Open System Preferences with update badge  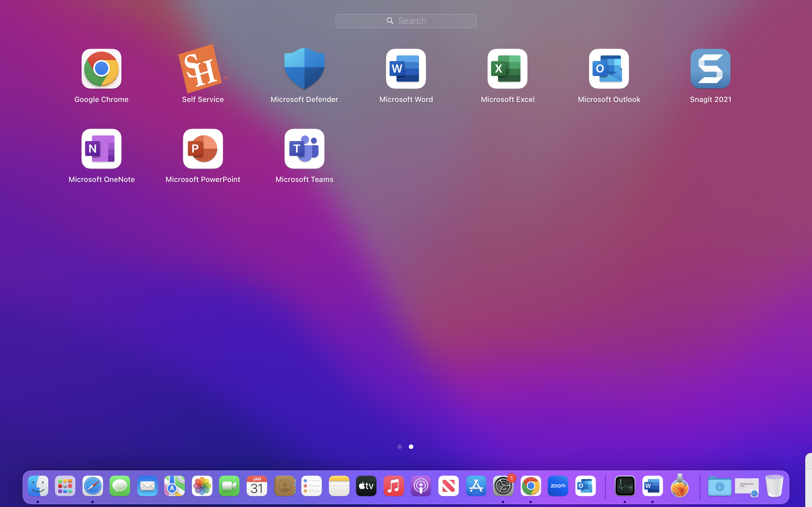pos(503,486)
